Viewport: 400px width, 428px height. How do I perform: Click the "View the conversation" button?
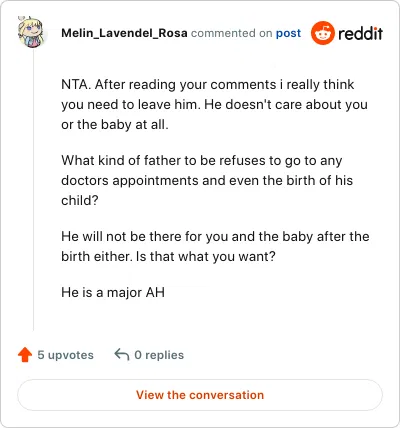pyautogui.click(x=200, y=395)
